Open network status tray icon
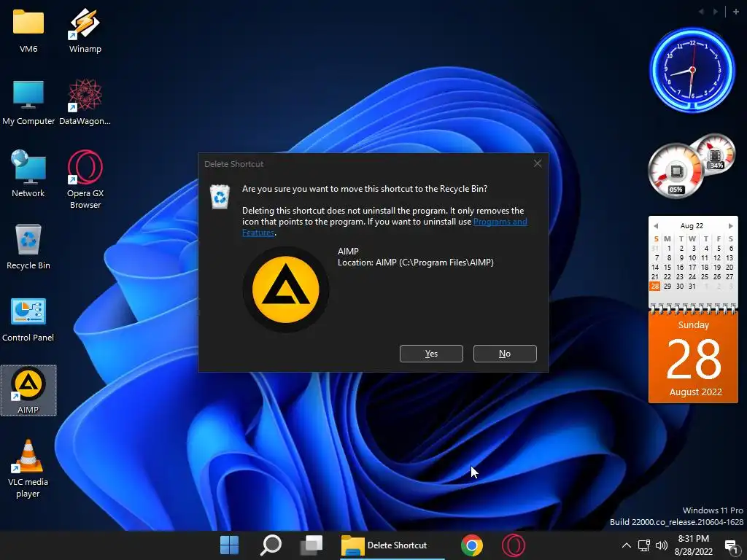The height and width of the screenshot is (560, 747). click(644, 545)
